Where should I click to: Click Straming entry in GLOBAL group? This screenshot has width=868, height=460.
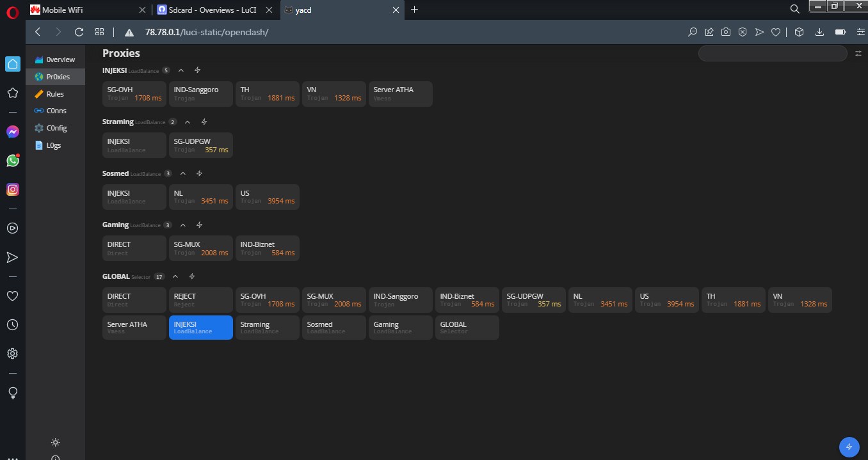pyautogui.click(x=268, y=327)
